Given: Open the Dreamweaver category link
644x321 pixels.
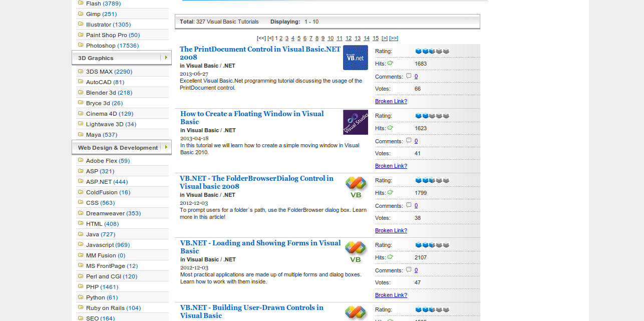Looking at the screenshot, I should (x=114, y=213).
